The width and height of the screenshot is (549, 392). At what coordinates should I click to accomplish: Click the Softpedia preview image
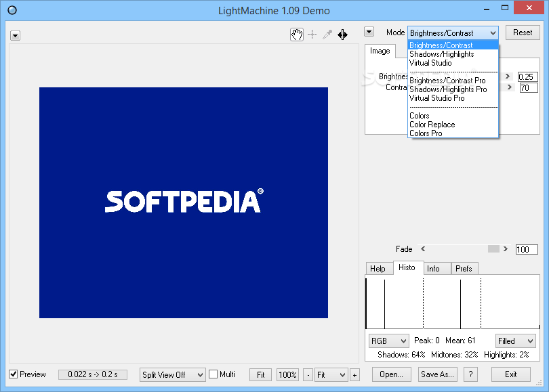point(184,203)
